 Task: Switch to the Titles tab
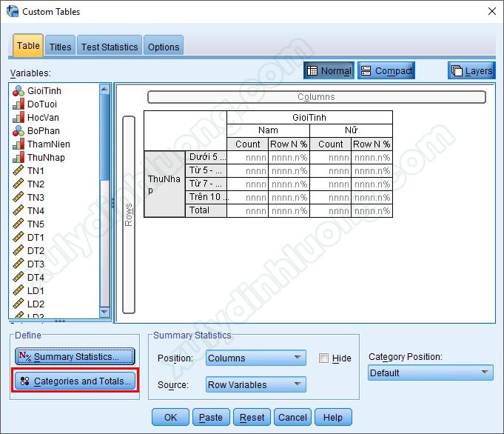[60, 47]
